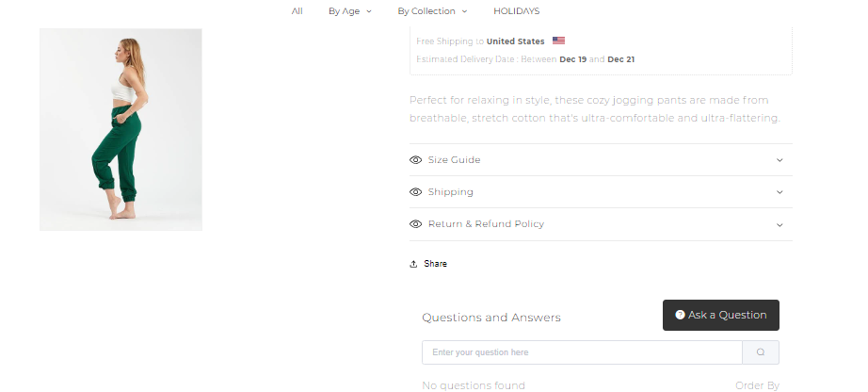The width and height of the screenshot is (868, 392).
Task: Click the Ask a Question button label
Action: click(x=728, y=315)
